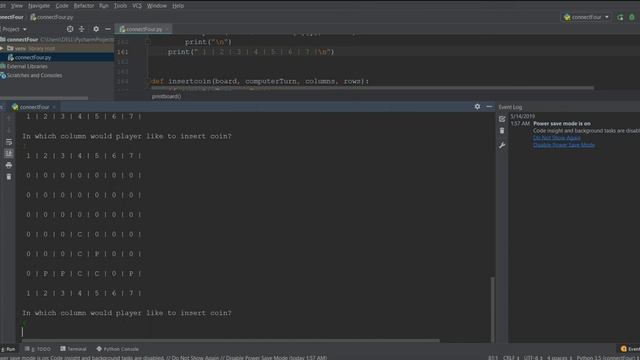Click the up-stack-trace arrow in Run sidebar

(x=9, y=118)
